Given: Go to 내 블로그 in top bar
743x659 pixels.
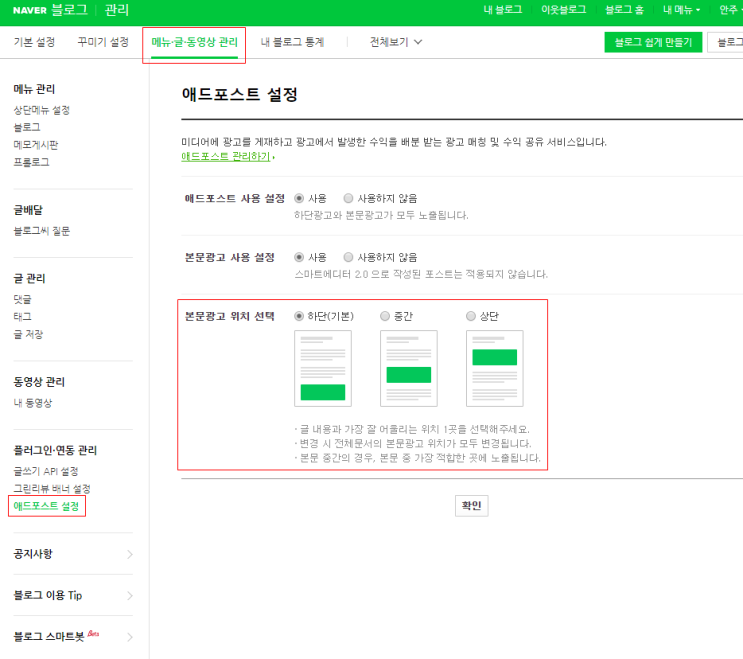Looking at the screenshot, I should [x=502, y=10].
